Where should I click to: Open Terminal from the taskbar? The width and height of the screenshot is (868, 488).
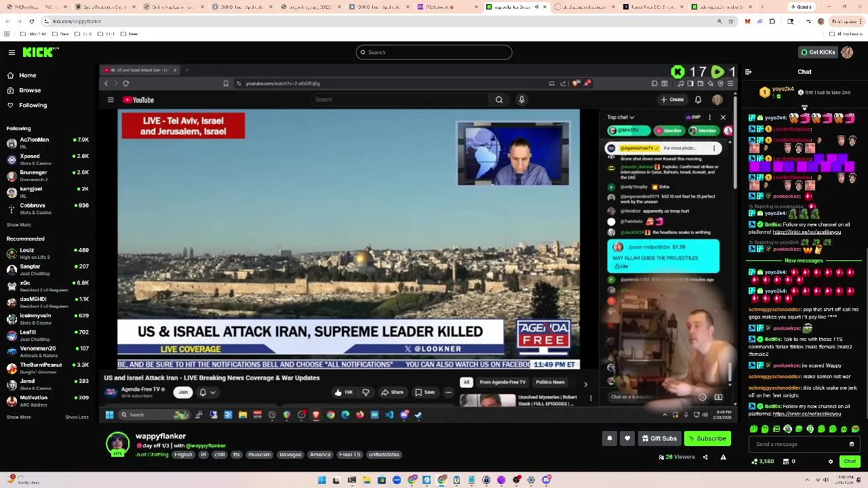(352, 480)
